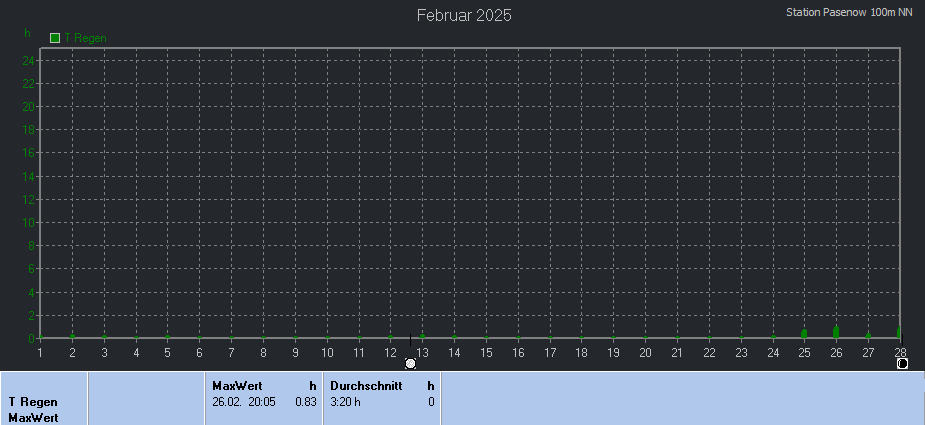Viewport: 925px width, 425px height.
Task: Click day 23 on the x-axis
Action: point(741,353)
